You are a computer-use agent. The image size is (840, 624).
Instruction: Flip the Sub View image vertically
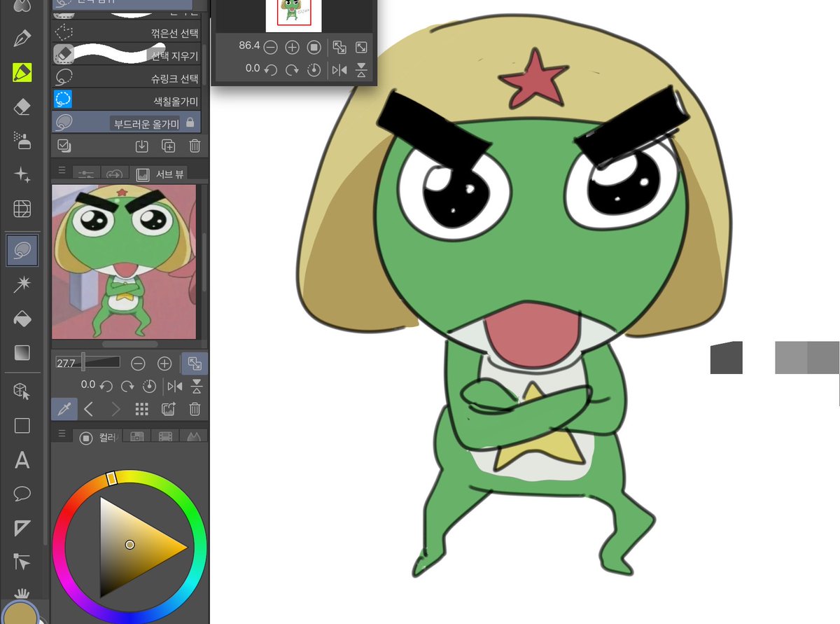pos(197,386)
